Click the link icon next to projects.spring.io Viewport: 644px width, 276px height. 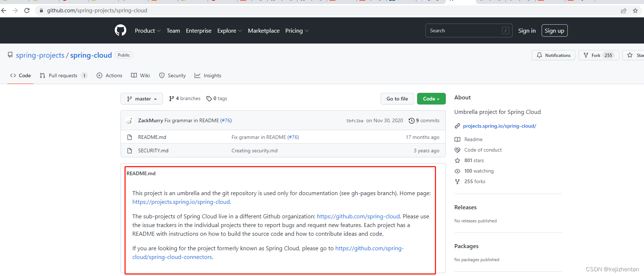pos(457,126)
